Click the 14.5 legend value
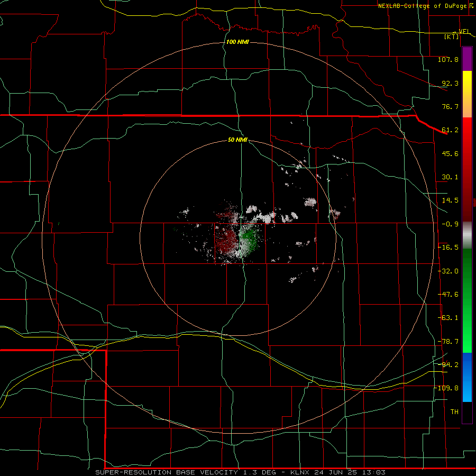 (450, 200)
